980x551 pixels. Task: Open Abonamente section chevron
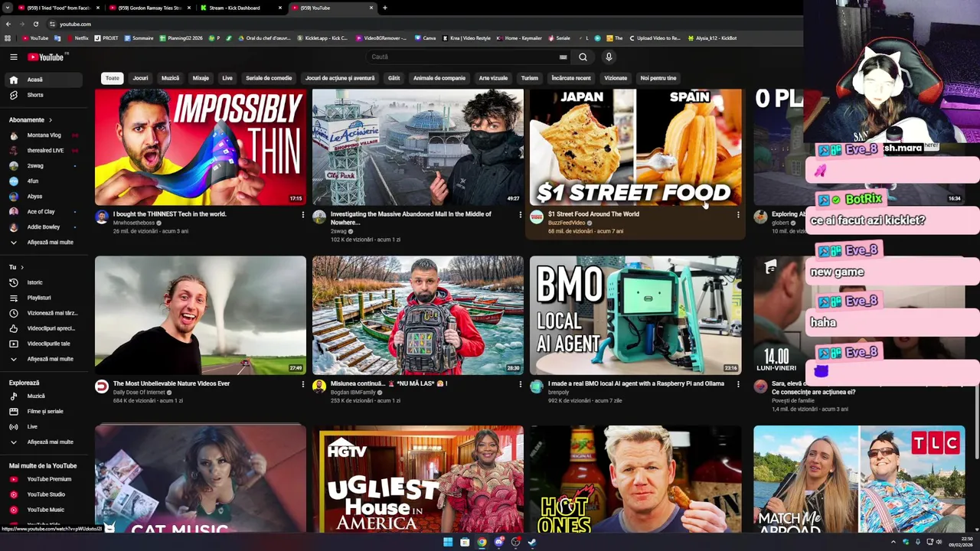point(51,120)
